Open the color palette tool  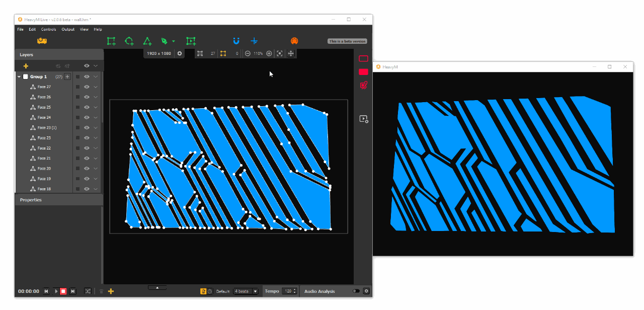point(294,41)
